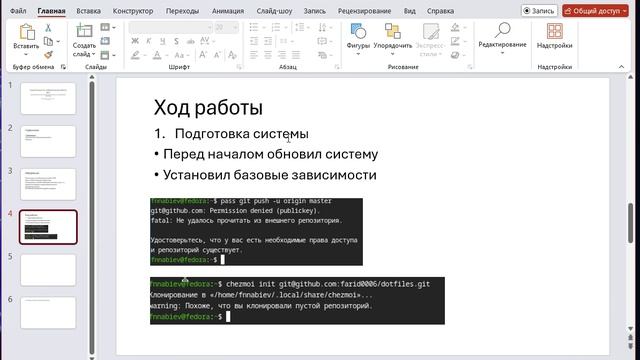Screen dimensions: 640x360
Task: Align text left in Абзац group
Action: pyautogui.click(x=253, y=55)
